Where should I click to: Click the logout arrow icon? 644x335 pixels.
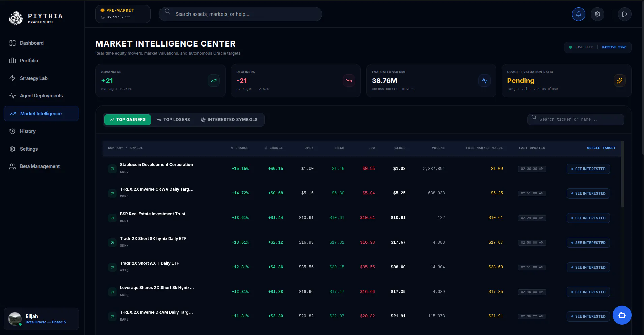click(x=624, y=14)
